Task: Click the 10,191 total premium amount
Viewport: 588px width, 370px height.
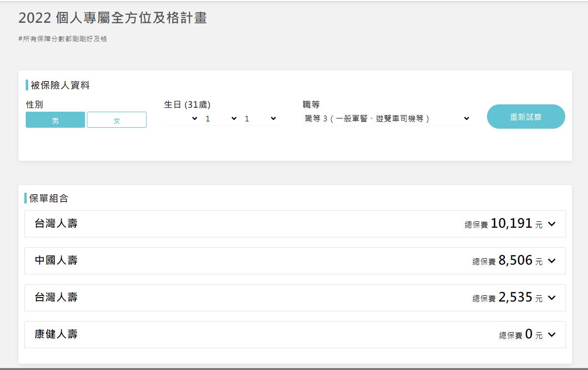Action: (x=512, y=223)
